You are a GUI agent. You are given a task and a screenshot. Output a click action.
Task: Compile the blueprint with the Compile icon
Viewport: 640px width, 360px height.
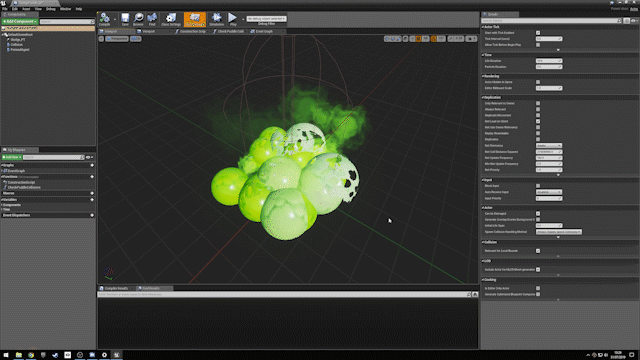[x=105, y=19]
